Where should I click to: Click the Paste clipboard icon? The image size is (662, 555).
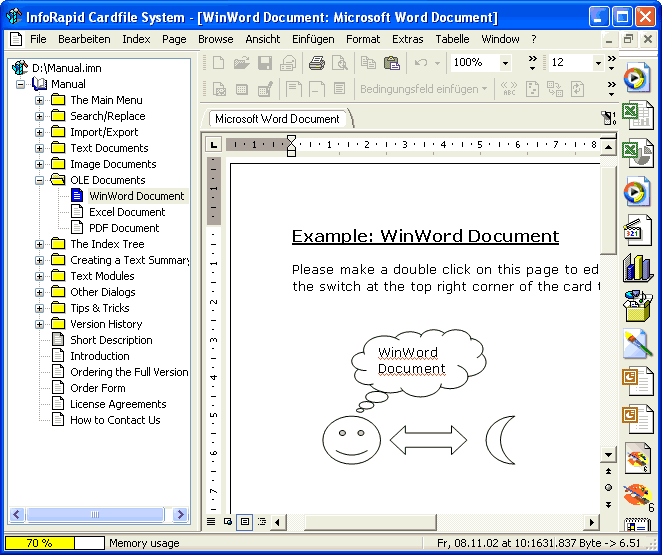[392, 63]
